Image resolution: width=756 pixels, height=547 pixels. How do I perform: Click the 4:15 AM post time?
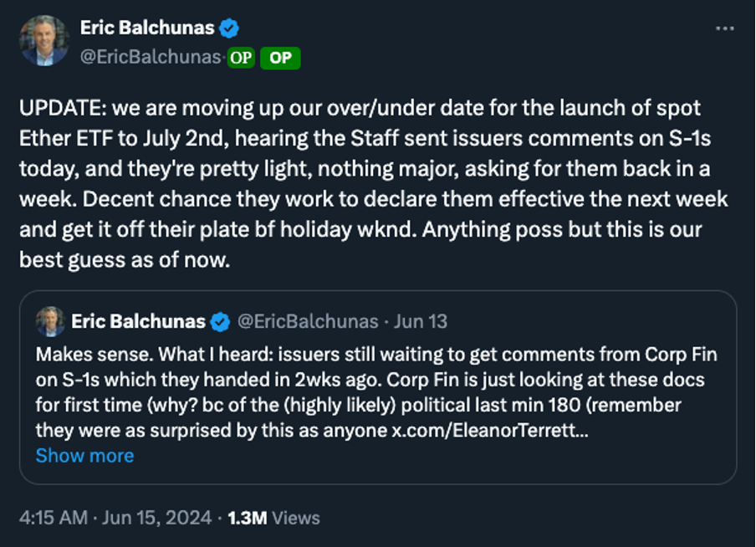[x=54, y=518]
